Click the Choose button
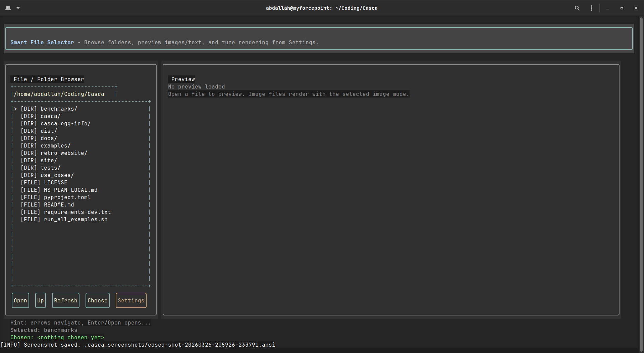 click(x=97, y=300)
